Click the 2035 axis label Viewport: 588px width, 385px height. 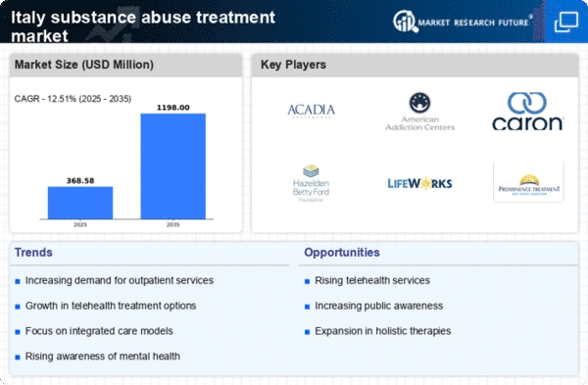[x=172, y=225]
